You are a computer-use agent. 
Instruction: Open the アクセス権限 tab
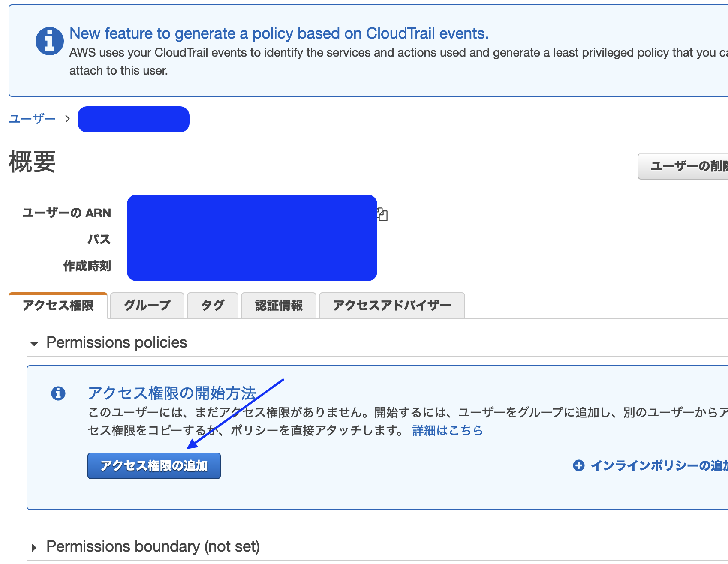click(x=58, y=306)
